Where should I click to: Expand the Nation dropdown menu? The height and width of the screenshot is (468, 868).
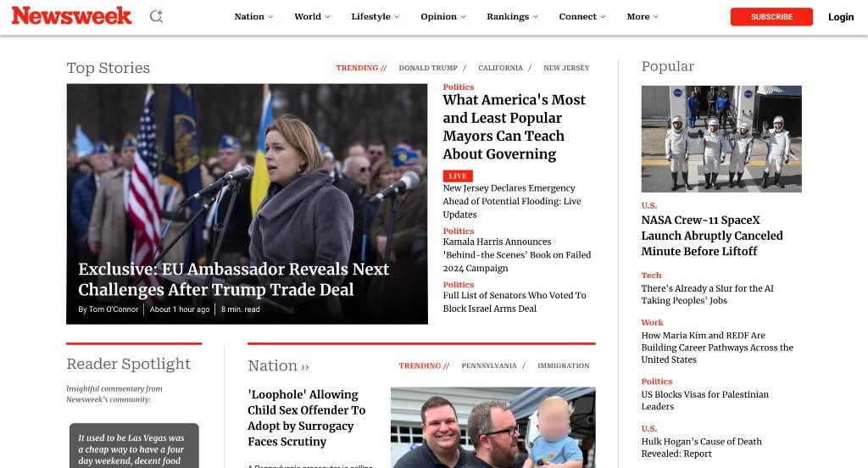click(x=253, y=17)
